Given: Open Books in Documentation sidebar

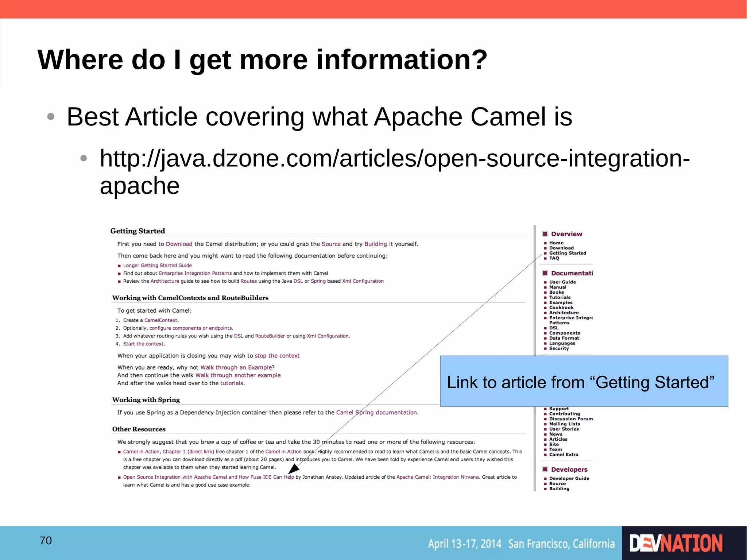Looking at the screenshot, I should click(x=557, y=292).
